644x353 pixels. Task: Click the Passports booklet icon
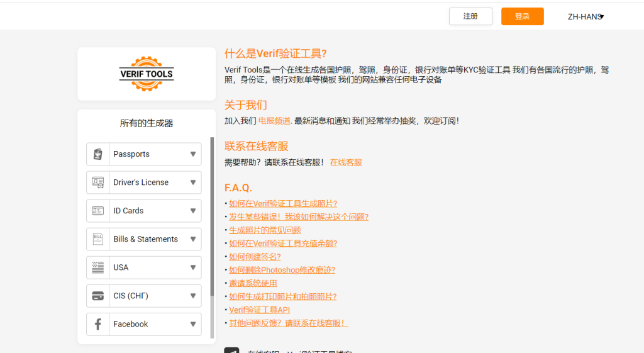point(97,154)
